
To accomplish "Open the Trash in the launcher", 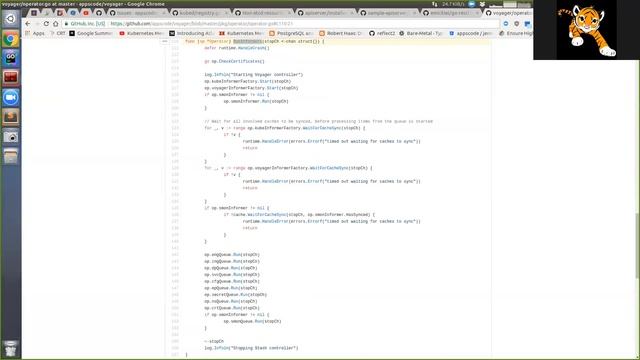I will point(11,348).
